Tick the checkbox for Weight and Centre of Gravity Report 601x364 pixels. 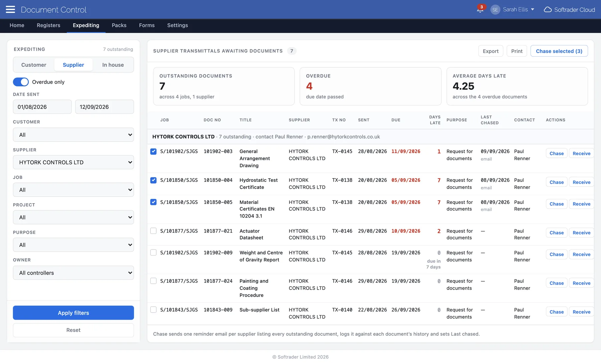[153, 253]
